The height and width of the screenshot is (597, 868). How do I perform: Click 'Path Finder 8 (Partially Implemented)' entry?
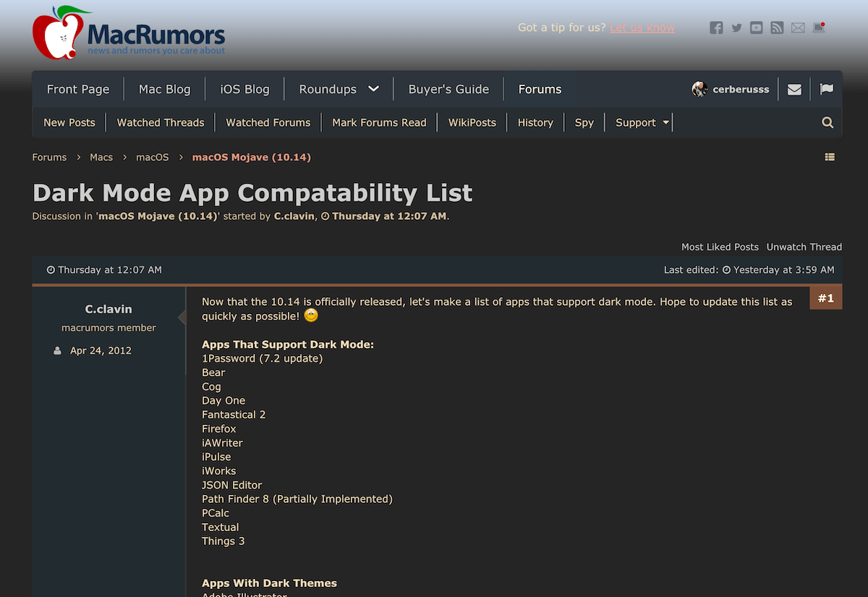click(x=297, y=499)
